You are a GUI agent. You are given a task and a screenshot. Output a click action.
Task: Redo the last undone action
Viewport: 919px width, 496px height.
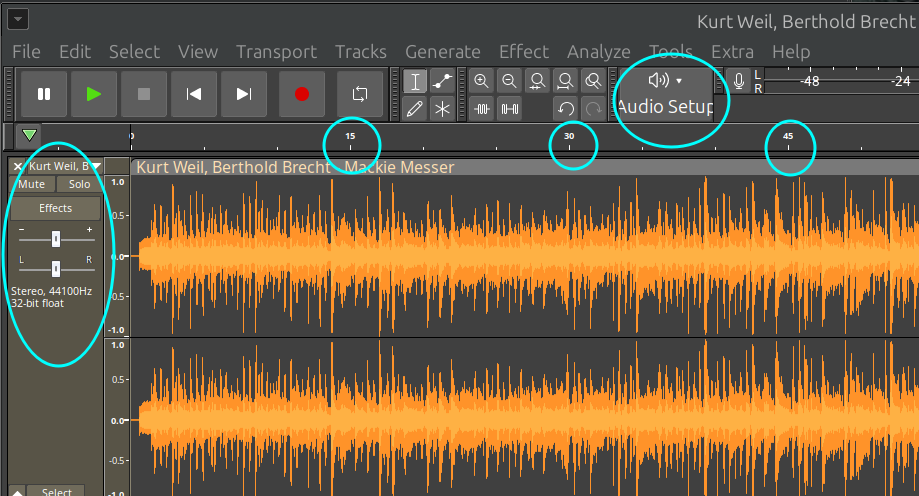coord(593,109)
